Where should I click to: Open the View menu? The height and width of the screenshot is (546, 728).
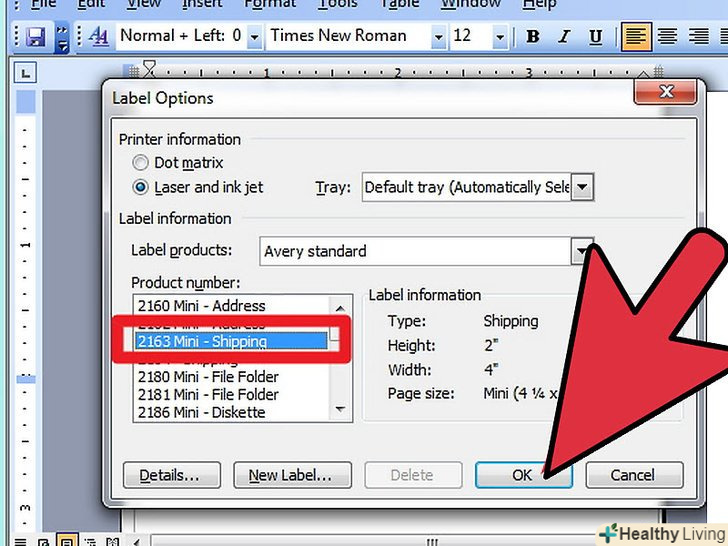[x=144, y=4]
